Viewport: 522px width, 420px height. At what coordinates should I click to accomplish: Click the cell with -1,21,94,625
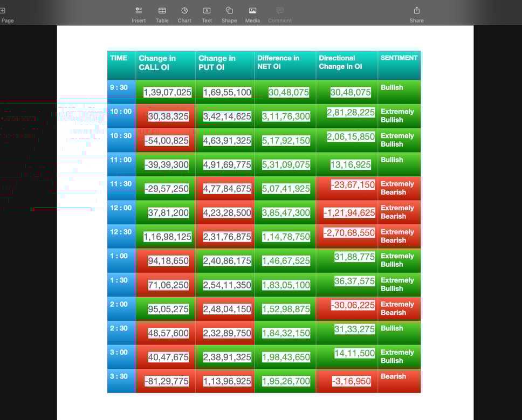point(347,212)
